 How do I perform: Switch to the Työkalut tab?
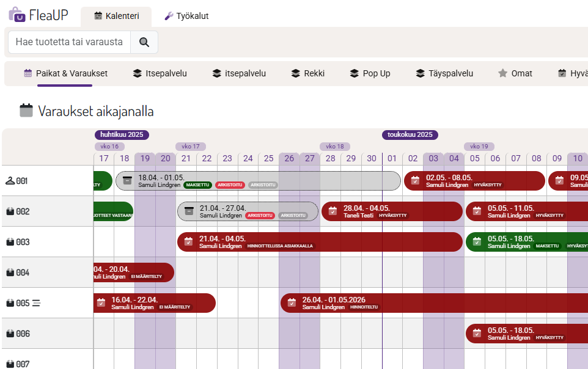(187, 16)
